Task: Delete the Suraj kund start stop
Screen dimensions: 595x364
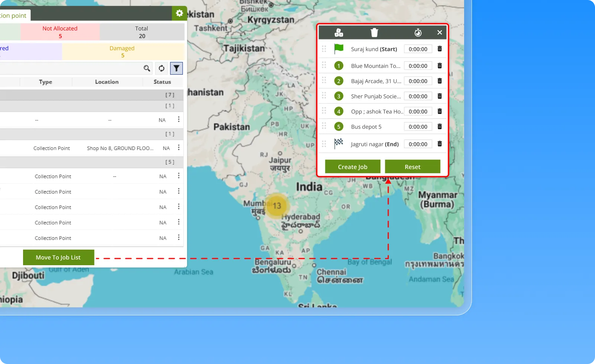Action: [x=440, y=49]
